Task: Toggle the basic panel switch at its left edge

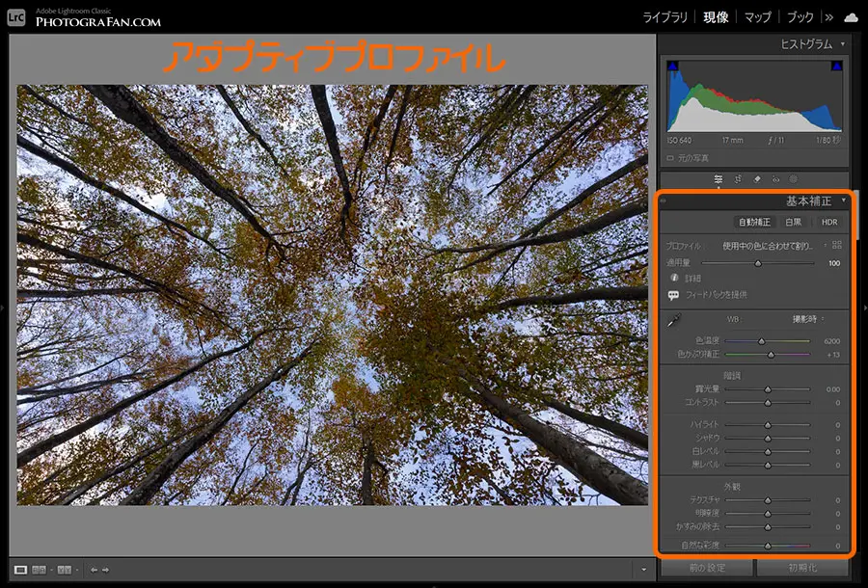Action: click(664, 201)
